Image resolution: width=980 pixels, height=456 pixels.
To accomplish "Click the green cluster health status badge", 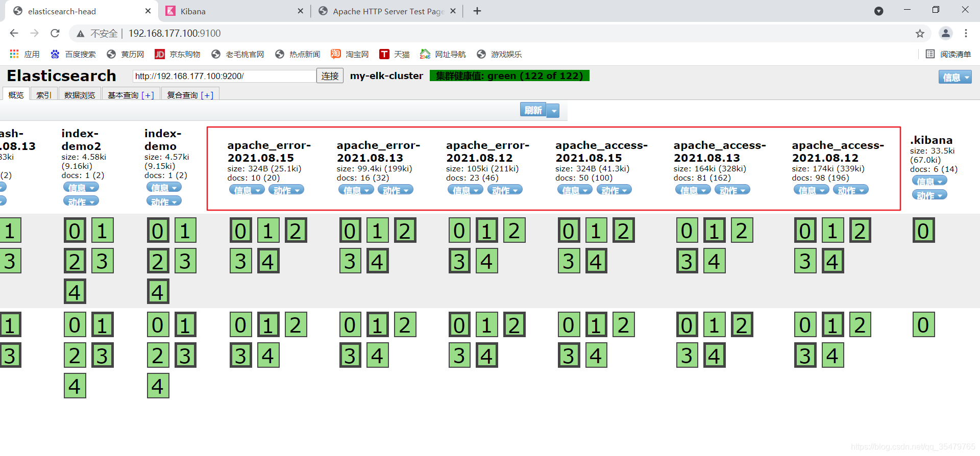I will click(509, 75).
